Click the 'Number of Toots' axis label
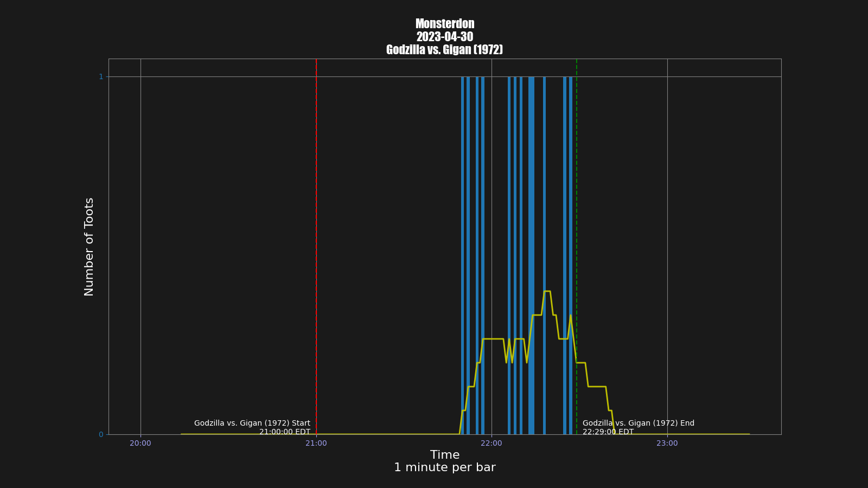This screenshot has width=868, height=488. 89,247
